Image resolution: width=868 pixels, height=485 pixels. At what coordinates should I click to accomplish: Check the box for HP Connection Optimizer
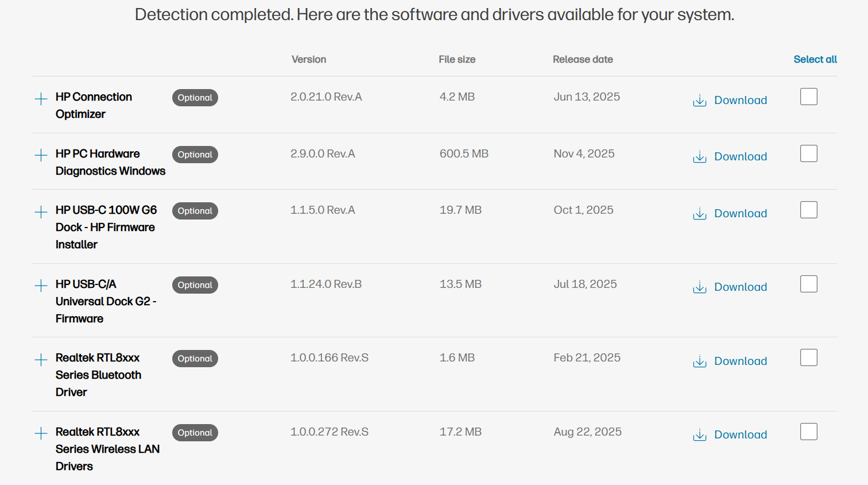point(808,97)
